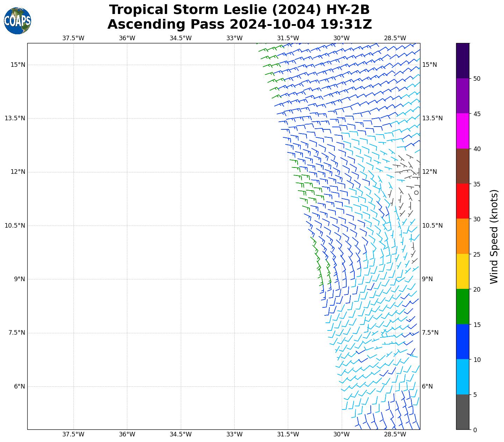Image resolution: width=504 pixels, height=442 pixels.
Task: Select the yellow 20–25 knots color band
Action: [462, 271]
